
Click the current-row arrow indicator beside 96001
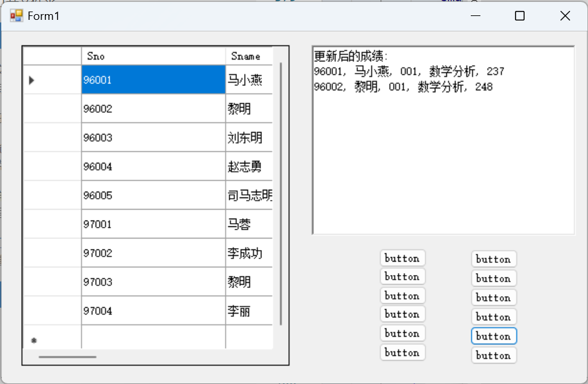(x=31, y=80)
